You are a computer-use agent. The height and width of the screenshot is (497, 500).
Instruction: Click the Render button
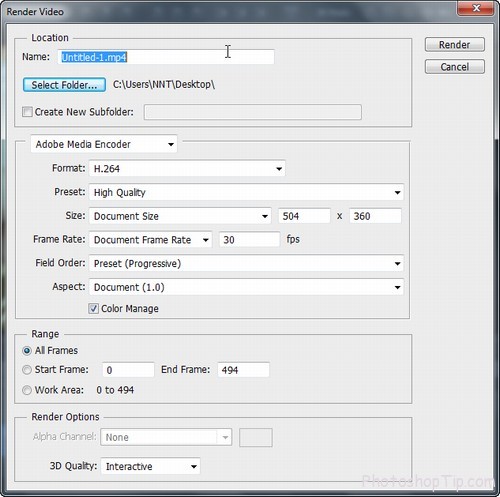tap(455, 45)
